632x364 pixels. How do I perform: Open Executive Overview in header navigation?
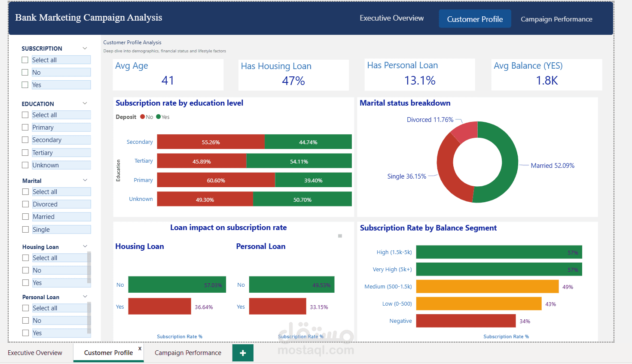click(x=391, y=18)
